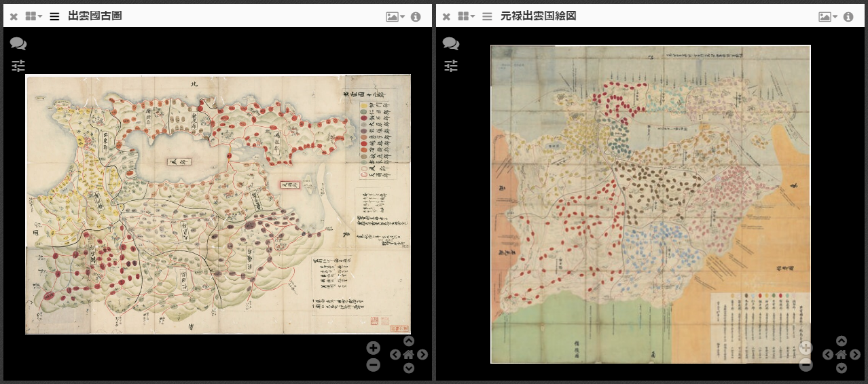The height and width of the screenshot is (384, 868).
Task: Pan left in 出雲國古圖 window
Action: coord(395,354)
